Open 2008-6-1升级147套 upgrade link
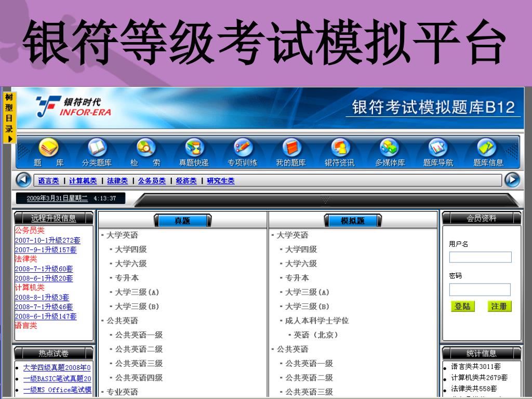The width and height of the screenshot is (532, 399). pyautogui.click(x=46, y=316)
